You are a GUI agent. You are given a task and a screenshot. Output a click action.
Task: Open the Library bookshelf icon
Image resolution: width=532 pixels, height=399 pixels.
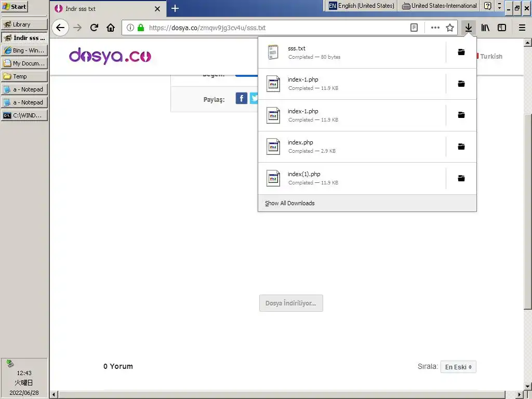(486, 28)
